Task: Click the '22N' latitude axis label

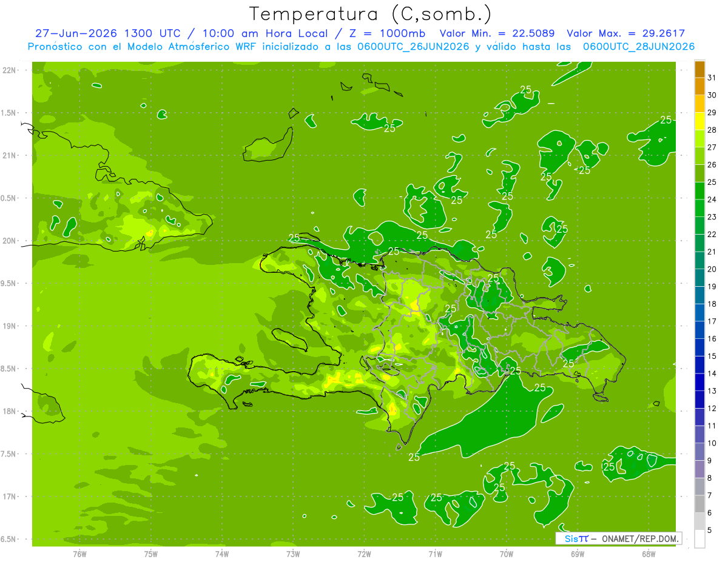Action: click(9, 70)
